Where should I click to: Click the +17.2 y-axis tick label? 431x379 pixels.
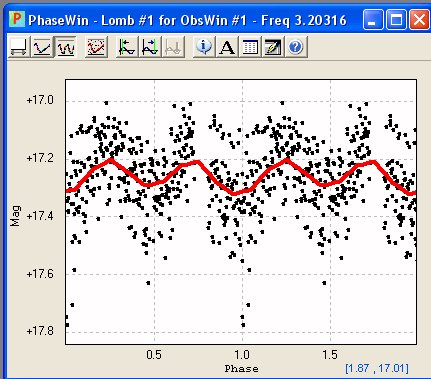pyautogui.click(x=40, y=158)
